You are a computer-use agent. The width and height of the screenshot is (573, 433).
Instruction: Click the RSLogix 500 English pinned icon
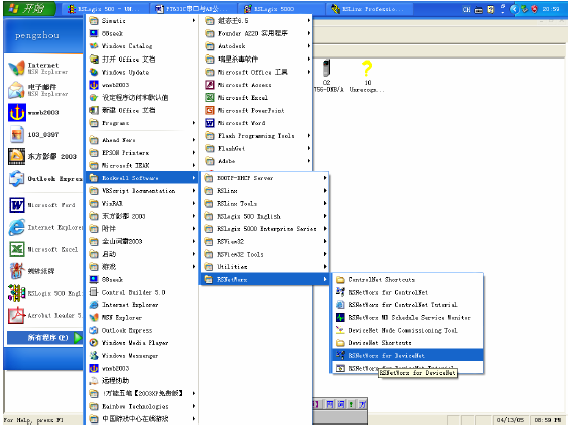16,293
